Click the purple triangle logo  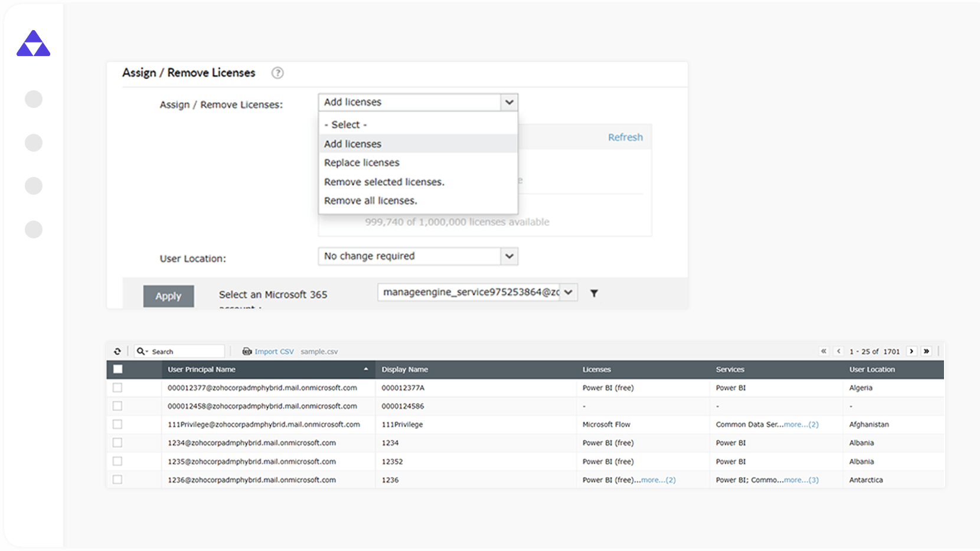(34, 44)
